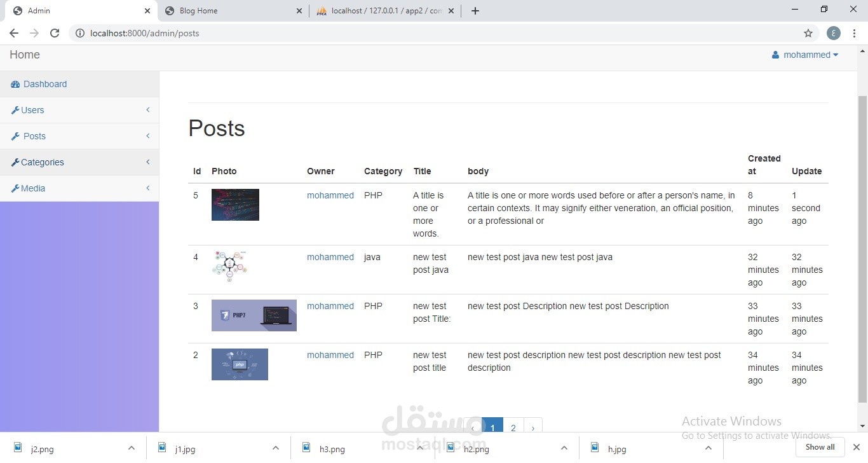Expand the Media sidebar menu chevron
Viewport: 868px width, 463px height.
pos(148,188)
